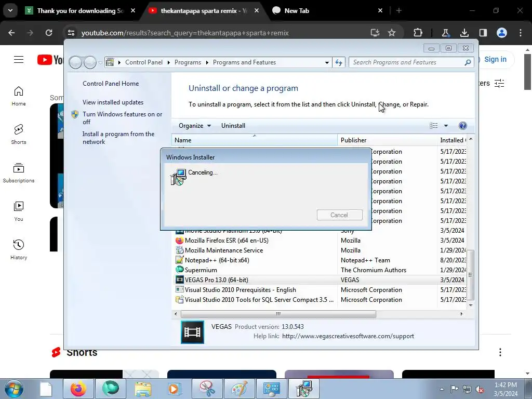The image size is (532, 399).
Task: Click the browser back arrow
Action: point(11,33)
